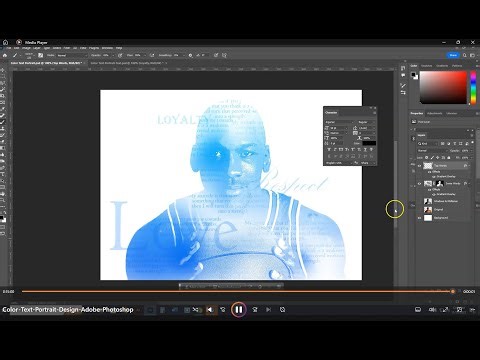This screenshot has height=360, width=480.
Task: Open the Photoshop search magnifier icon
Action: click(x=465, y=55)
